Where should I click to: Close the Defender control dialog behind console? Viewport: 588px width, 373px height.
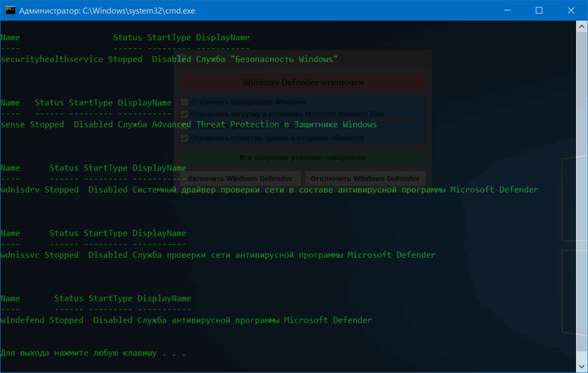(415, 59)
